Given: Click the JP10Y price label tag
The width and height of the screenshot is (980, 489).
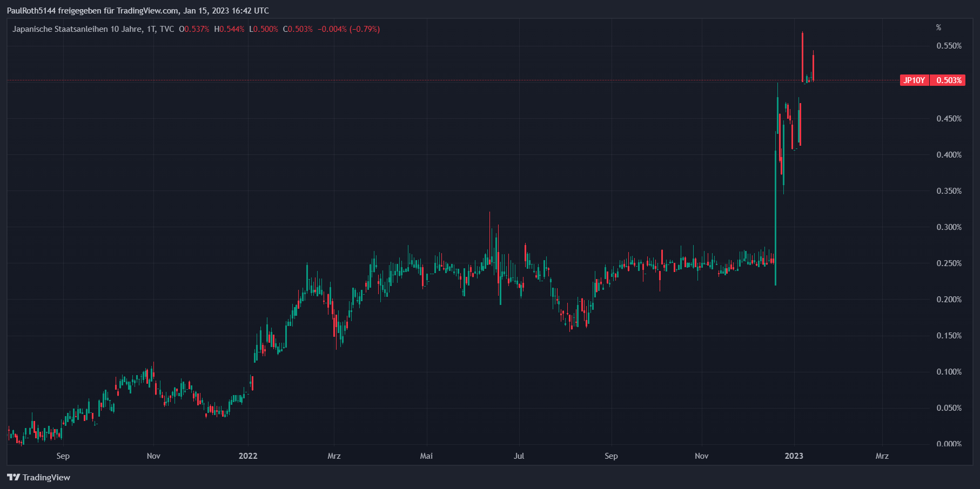Looking at the screenshot, I should click(914, 80).
